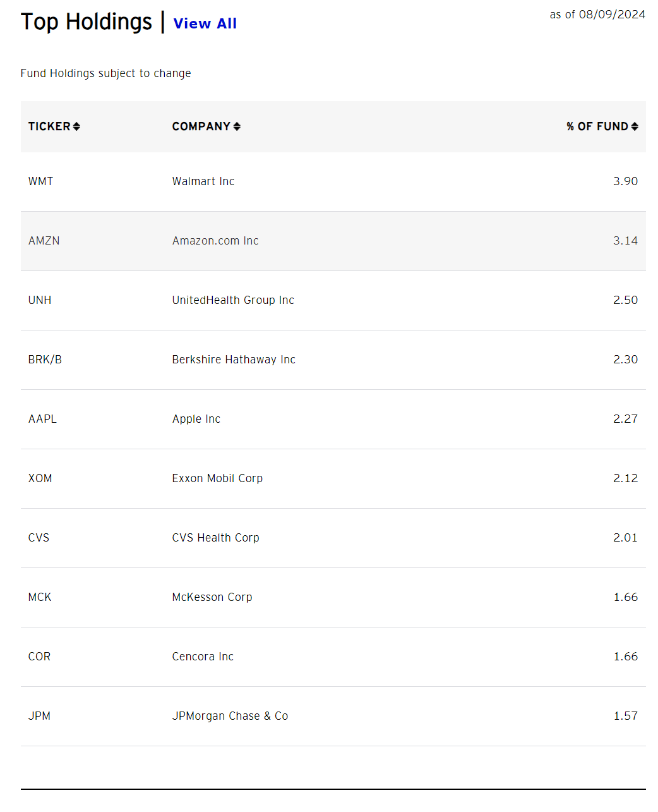Click the % OF FUND sort arrows
This screenshot has width=658, height=812.
tap(636, 126)
